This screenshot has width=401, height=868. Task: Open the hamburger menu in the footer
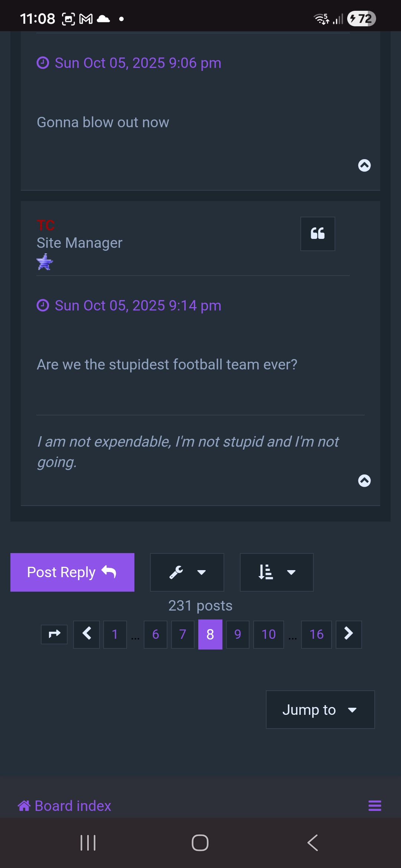375,806
